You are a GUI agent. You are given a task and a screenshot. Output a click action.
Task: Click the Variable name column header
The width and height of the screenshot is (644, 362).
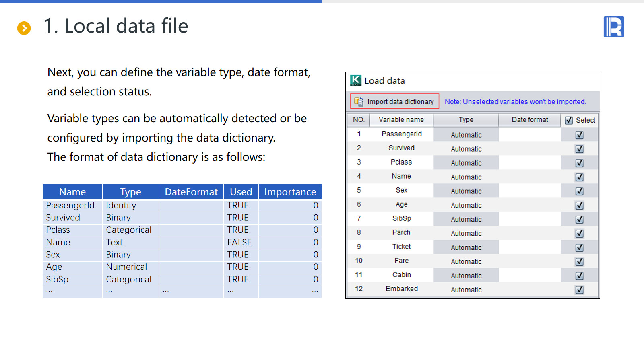(x=401, y=120)
